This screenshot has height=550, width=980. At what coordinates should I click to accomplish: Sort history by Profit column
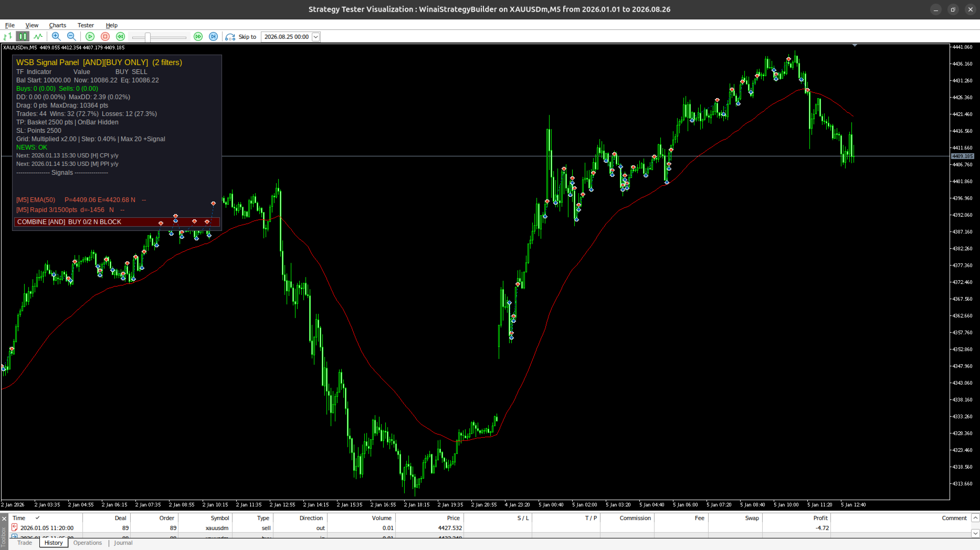click(797, 518)
